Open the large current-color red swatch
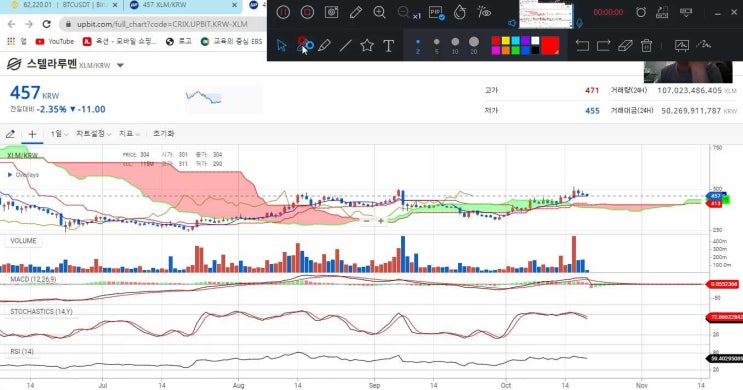 tap(550, 45)
